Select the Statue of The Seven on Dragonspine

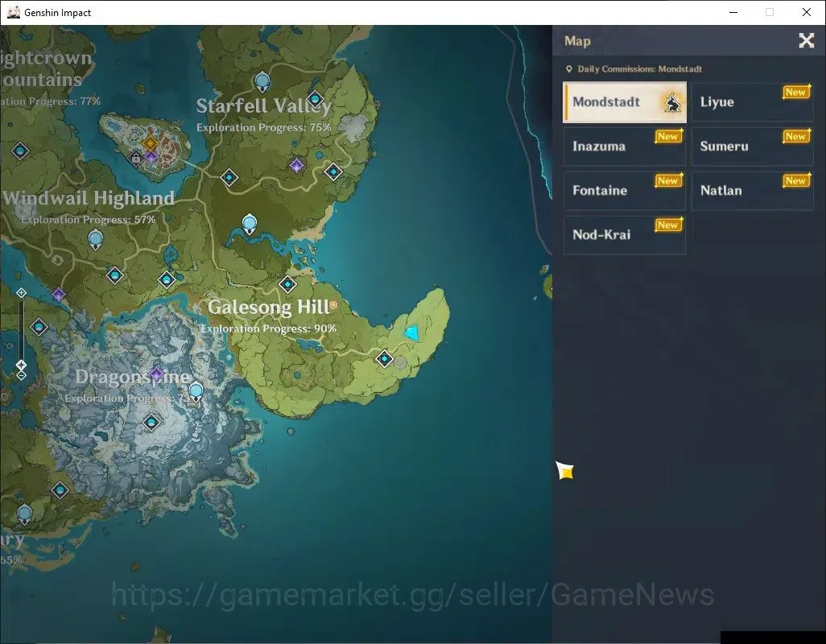(x=196, y=392)
